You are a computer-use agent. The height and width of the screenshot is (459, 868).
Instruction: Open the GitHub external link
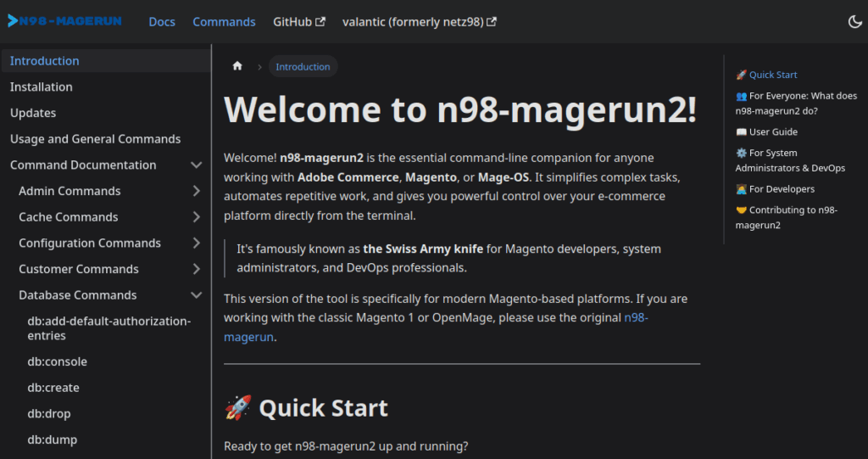pos(299,21)
